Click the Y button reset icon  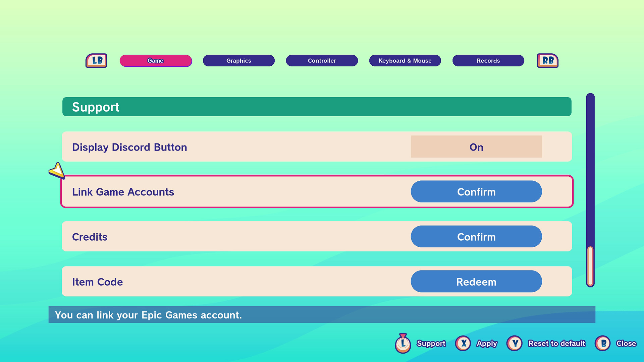click(515, 344)
